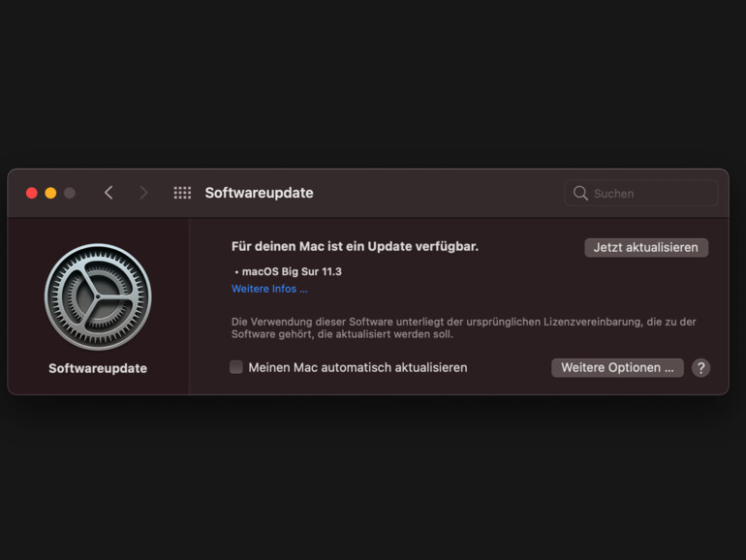This screenshot has width=746, height=560.
Task: Open help with the question mark button
Action: (700, 368)
